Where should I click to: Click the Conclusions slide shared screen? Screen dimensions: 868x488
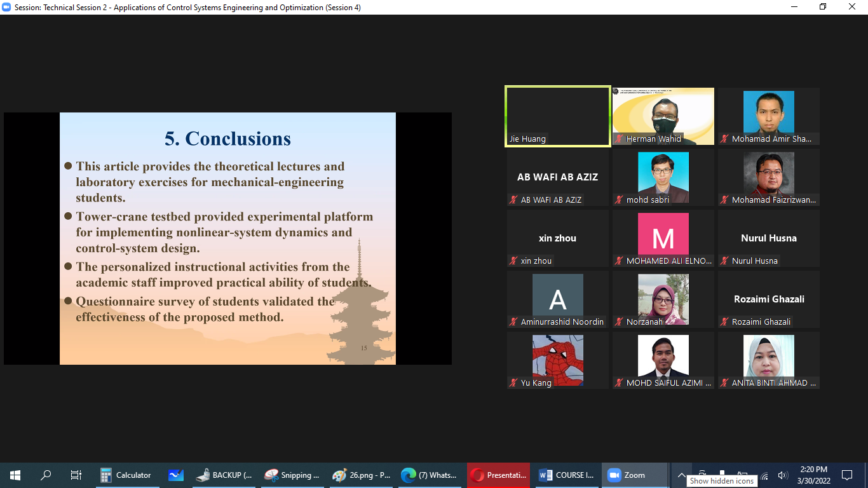(x=227, y=238)
